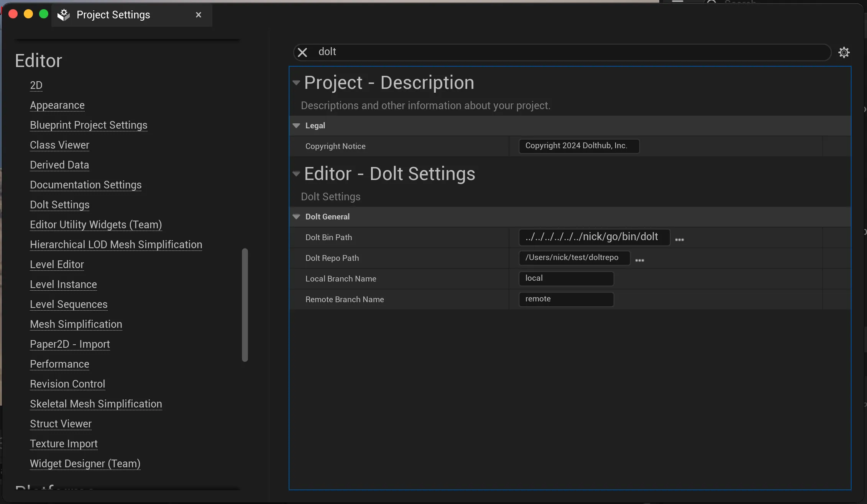This screenshot has width=867, height=504.
Task: Open Class Viewer settings
Action: [x=59, y=145]
